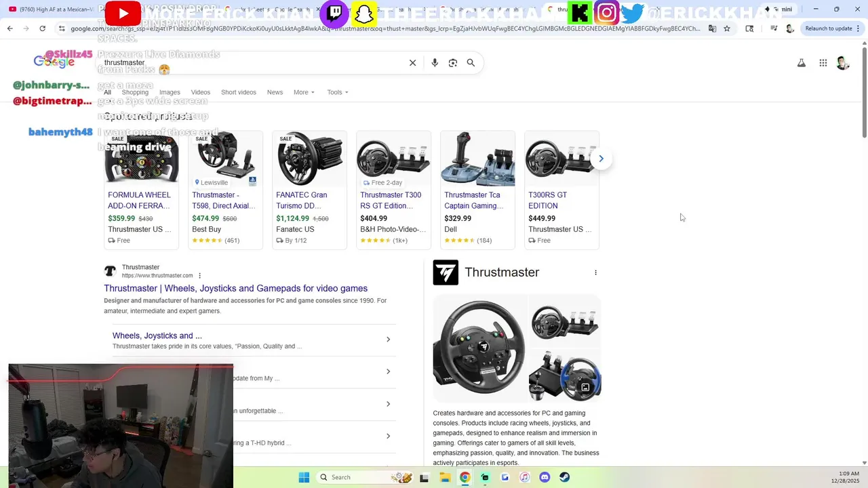Click the FANATEC wheel product thumbnail
The height and width of the screenshot is (488, 868).
pos(309,159)
